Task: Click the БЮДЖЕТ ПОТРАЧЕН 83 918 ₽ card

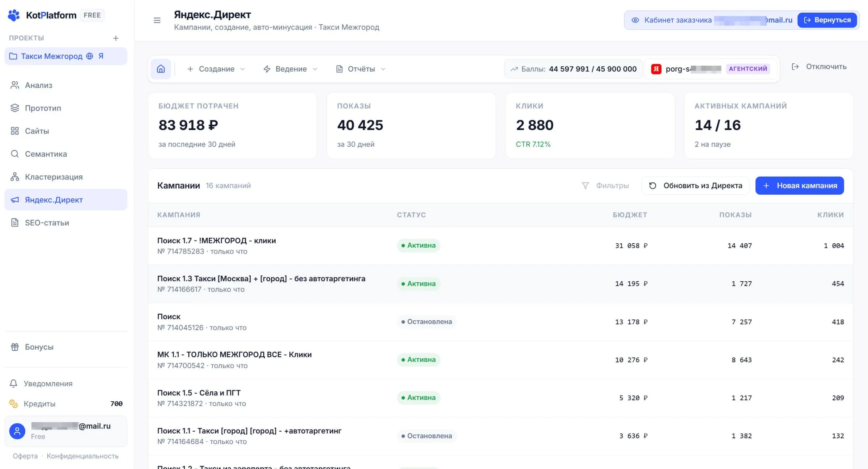Action: (x=233, y=126)
